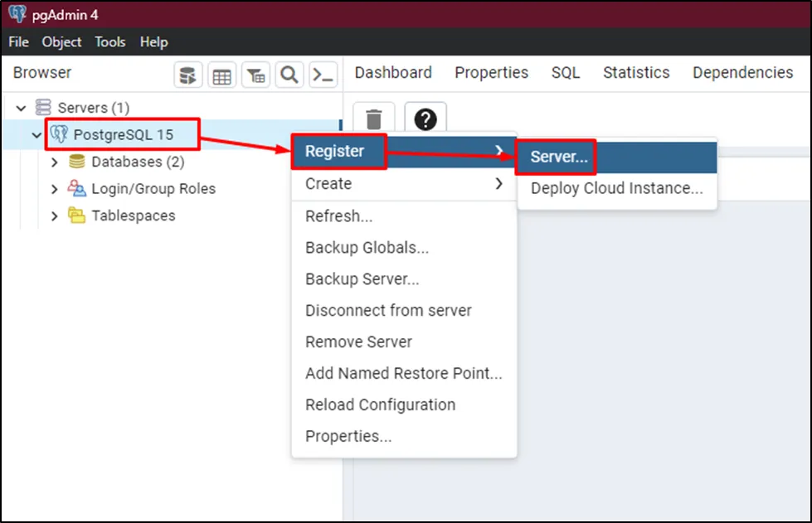Launch the PSQL Tool terminal icon

[323, 75]
